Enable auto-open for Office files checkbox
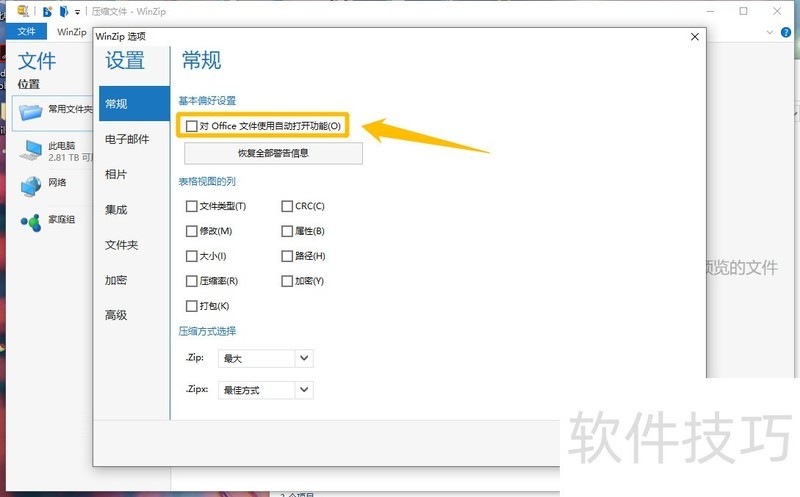Screen dimensions: 800x497 [x=191, y=126]
